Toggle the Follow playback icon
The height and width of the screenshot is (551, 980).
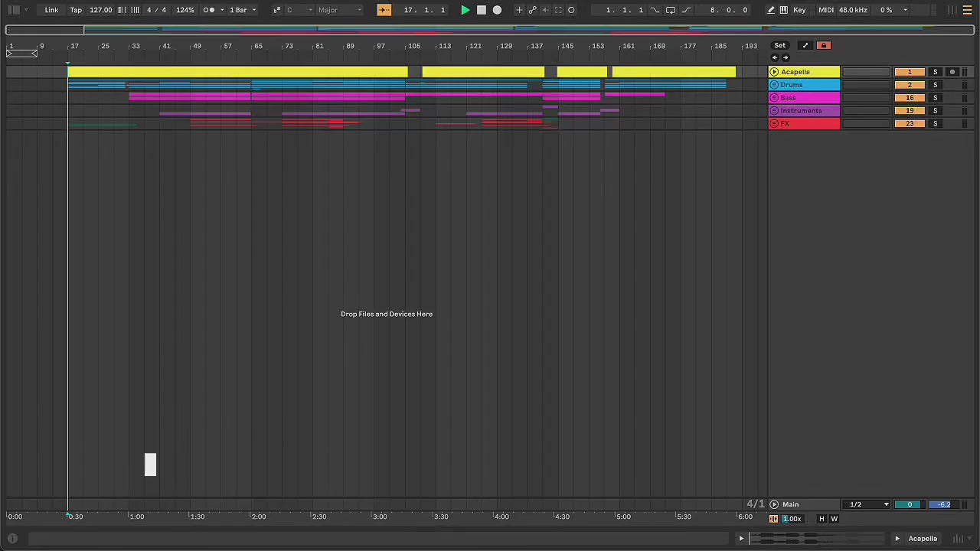384,10
